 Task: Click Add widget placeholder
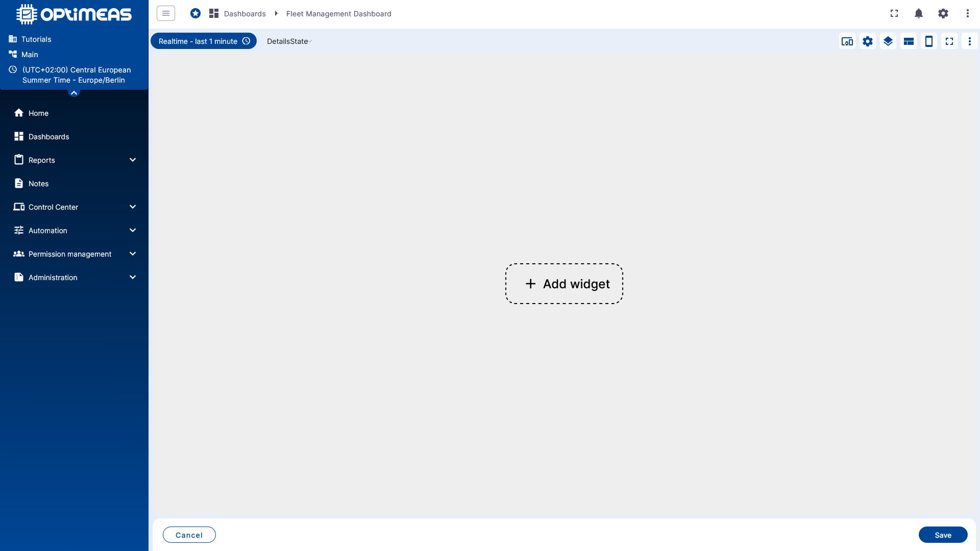tap(564, 284)
